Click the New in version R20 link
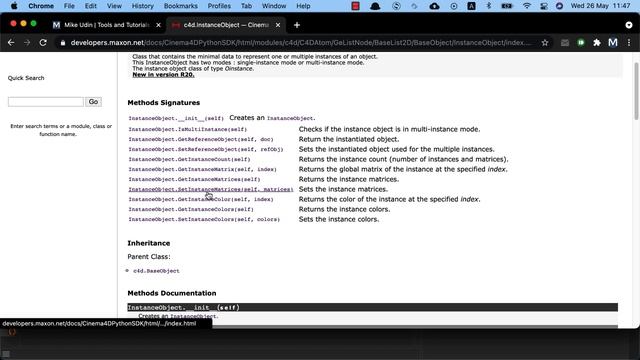Viewport: 640px width, 360px height. click(x=163, y=75)
